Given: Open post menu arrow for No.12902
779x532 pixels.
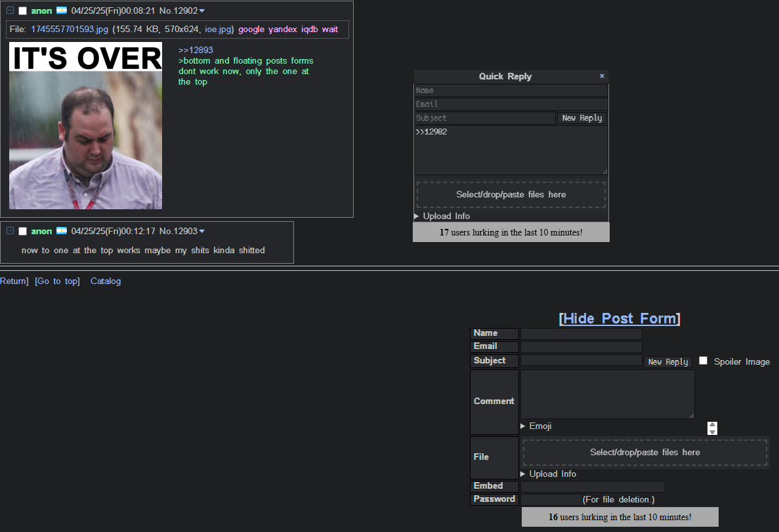Looking at the screenshot, I should (x=202, y=11).
